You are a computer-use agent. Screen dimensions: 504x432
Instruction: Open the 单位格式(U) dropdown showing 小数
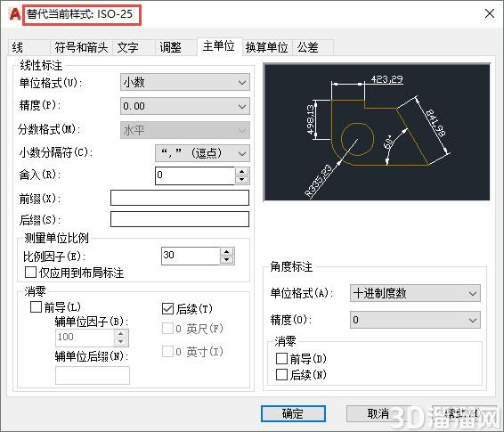click(185, 82)
